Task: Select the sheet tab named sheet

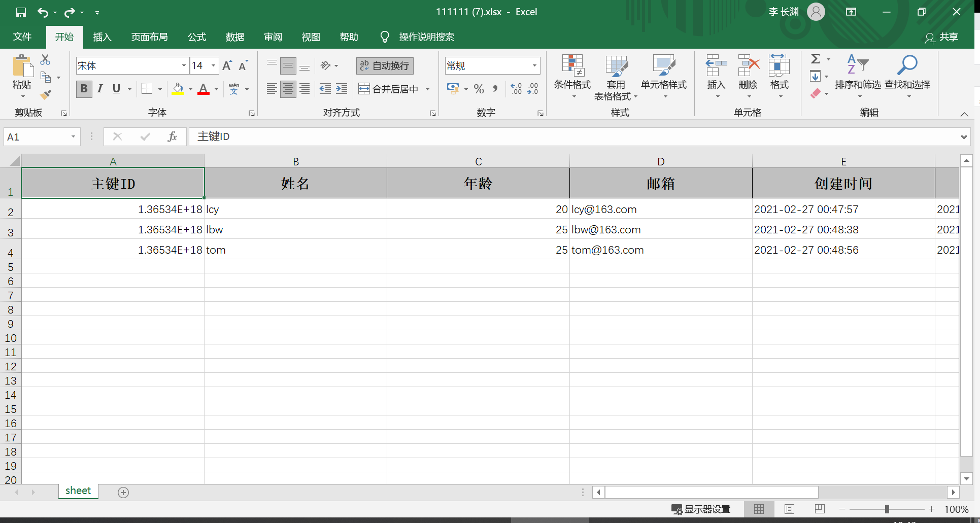Action: [x=78, y=491]
